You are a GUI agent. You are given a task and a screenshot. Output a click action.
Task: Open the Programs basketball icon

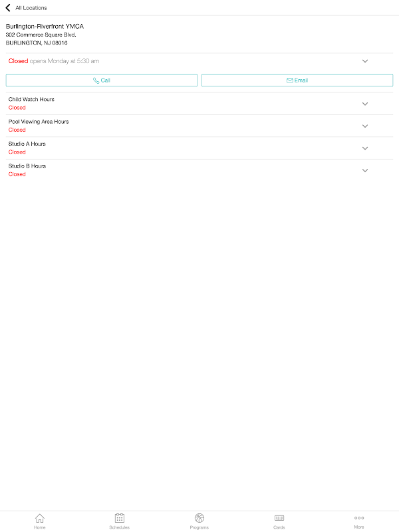coord(199,518)
